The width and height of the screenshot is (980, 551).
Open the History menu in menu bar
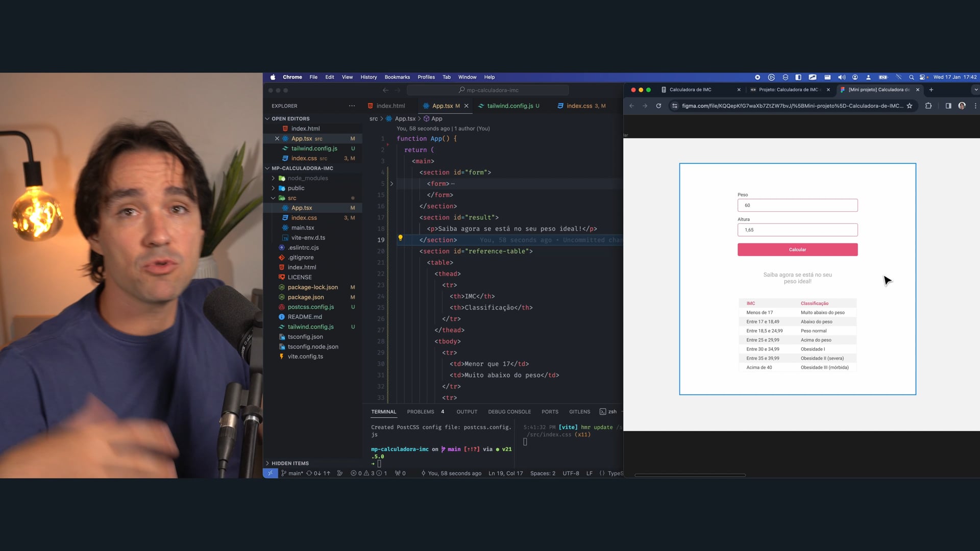pyautogui.click(x=369, y=78)
